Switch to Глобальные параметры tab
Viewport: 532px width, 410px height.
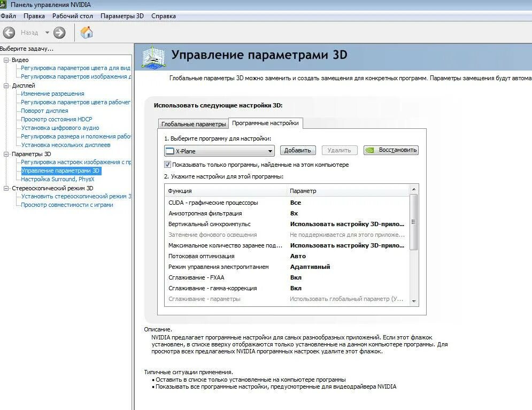click(194, 124)
